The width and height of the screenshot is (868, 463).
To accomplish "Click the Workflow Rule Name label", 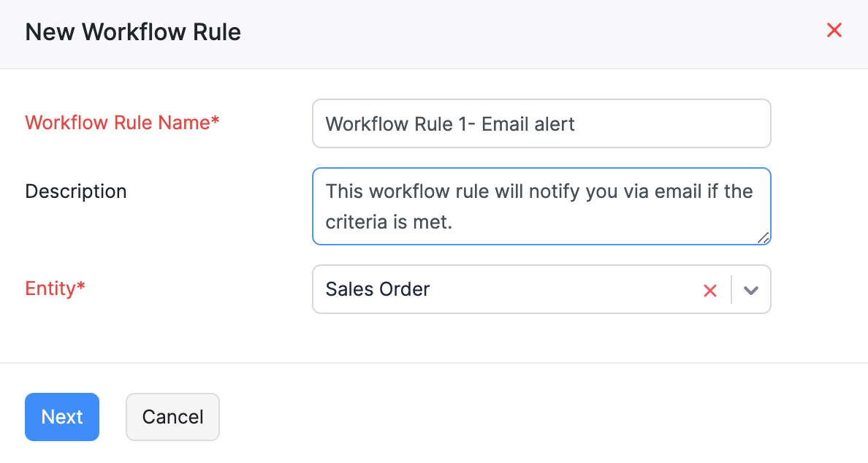I will (x=121, y=123).
